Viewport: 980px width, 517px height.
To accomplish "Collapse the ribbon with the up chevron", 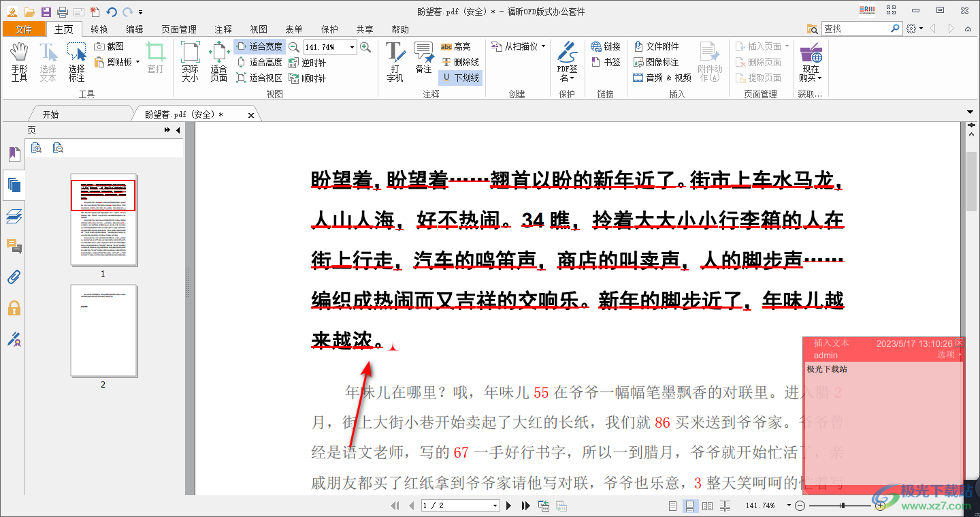I will click(x=968, y=29).
